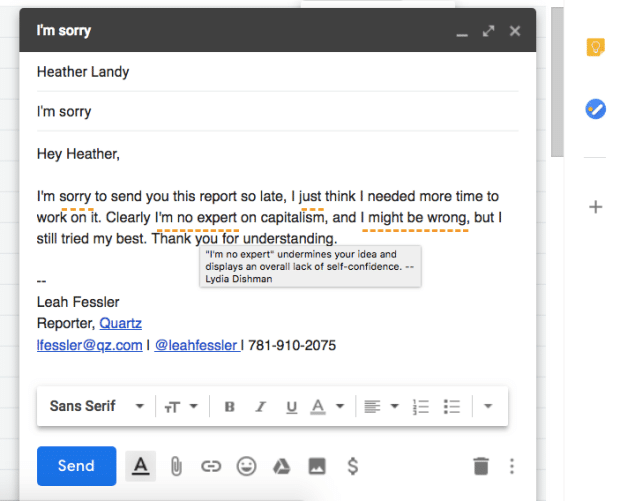Screen dimensions: 620x501
Task: Insert a photo into email
Action: [x=317, y=466]
